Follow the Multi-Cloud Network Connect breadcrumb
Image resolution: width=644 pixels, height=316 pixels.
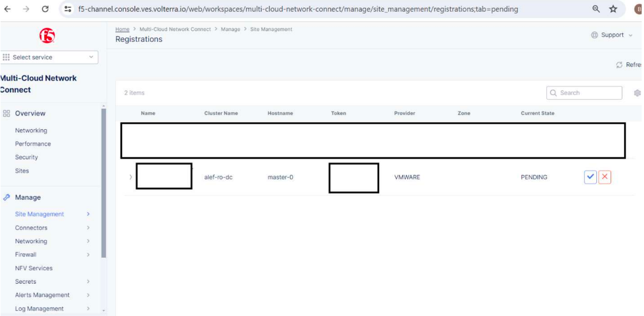click(x=175, y=29)
